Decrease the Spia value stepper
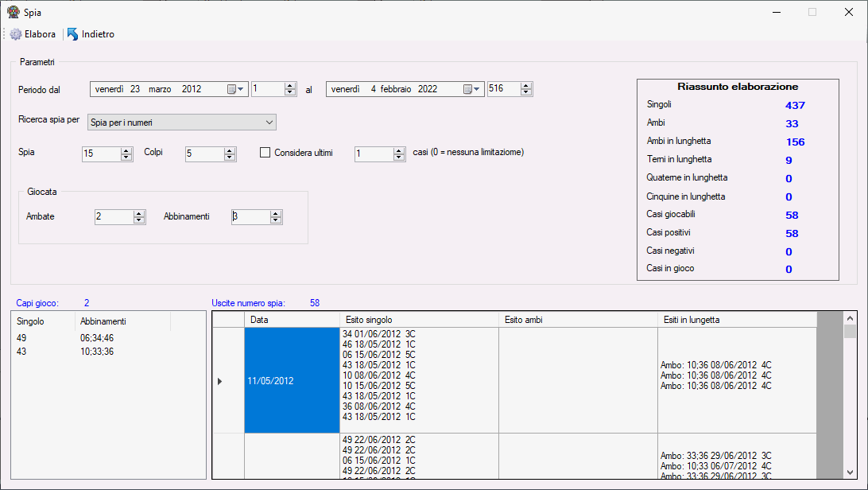This screenshot has width=868, height=490. 126,157
